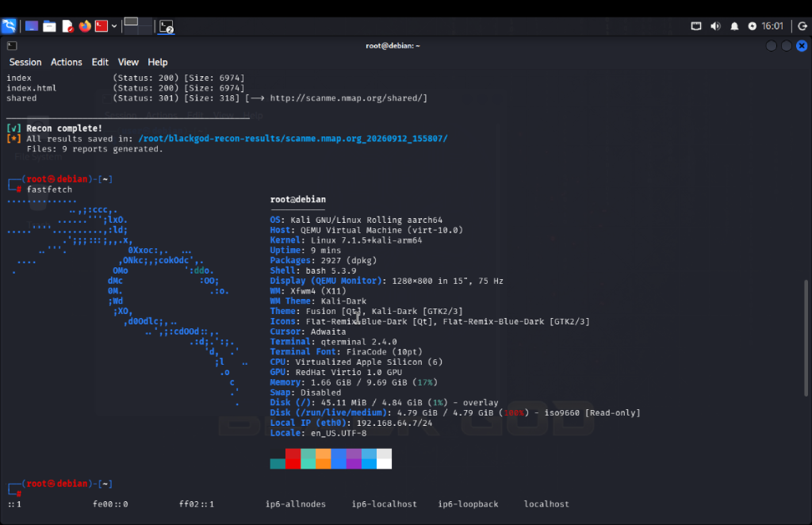The width and height of the screenshot is (812, 525).
Task: Open the notifications bell icon
Action: click(x=734, y=26)
